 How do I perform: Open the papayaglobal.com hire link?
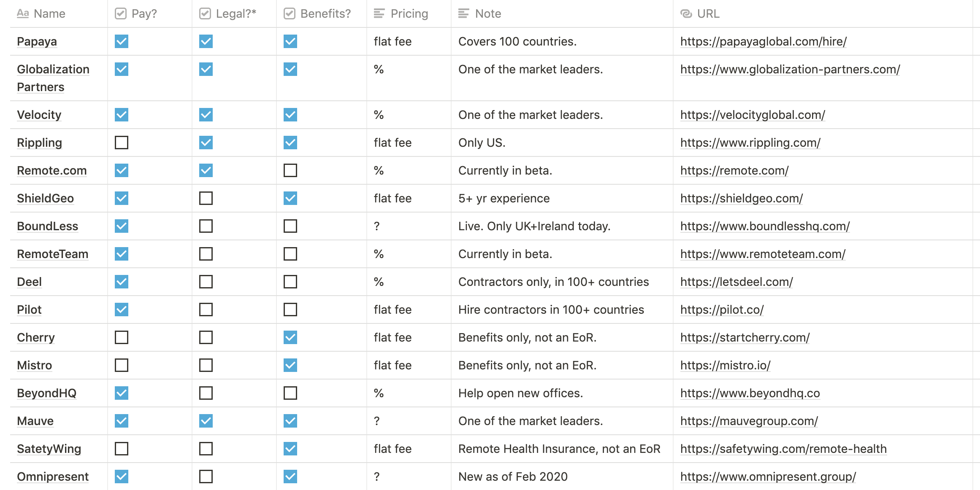(763, 41)
